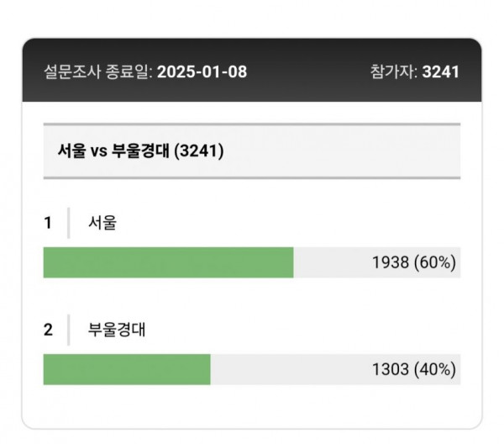504x444 pixels.
Task: Click the 설문조사 종료일 label
Action: 98,71
